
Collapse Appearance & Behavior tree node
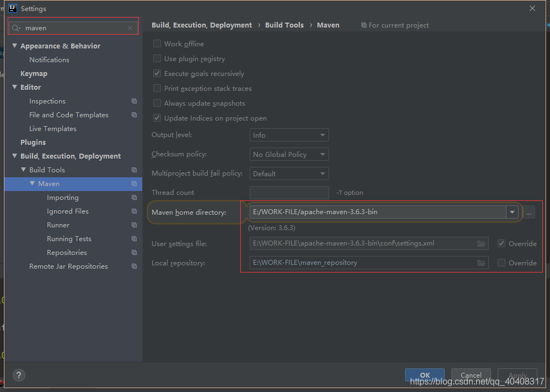[x=15, y=46]
